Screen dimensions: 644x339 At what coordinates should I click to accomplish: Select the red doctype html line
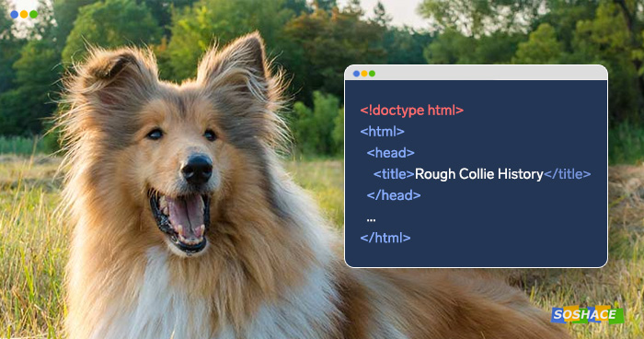pyautogui.click(x=411, y=111)
